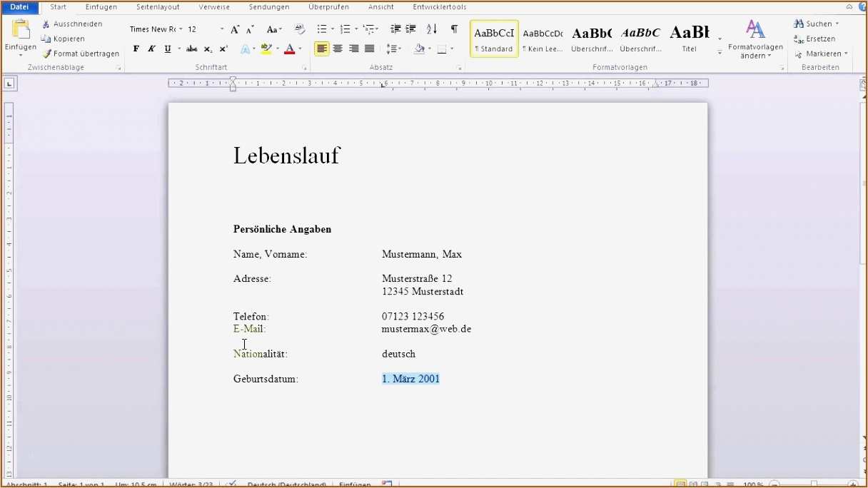Click the Wörter: 3/23 word count in status bar

(191, 484)
